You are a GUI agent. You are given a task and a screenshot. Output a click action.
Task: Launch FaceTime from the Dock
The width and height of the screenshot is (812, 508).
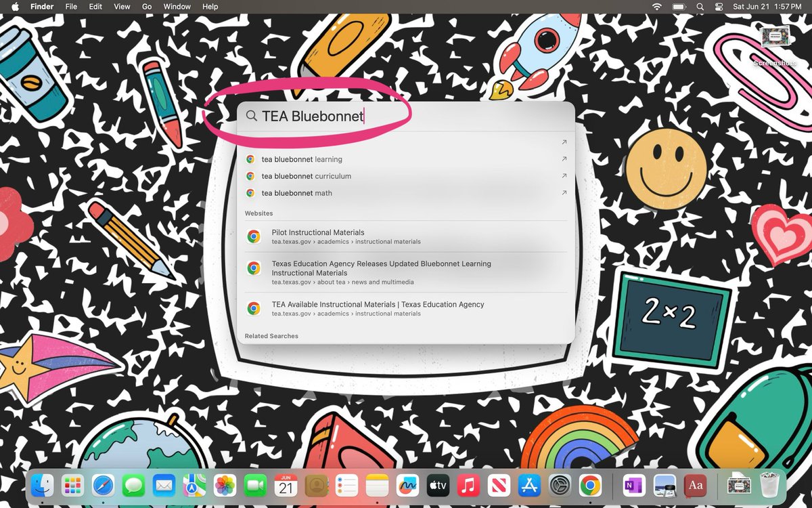click(255, 485)
